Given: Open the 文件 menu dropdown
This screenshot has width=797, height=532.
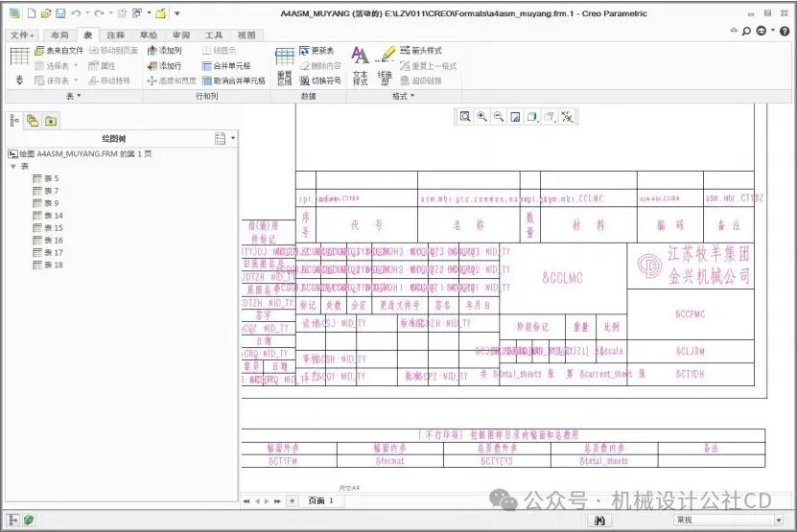Looking at the screenshot, I should 22,35.
